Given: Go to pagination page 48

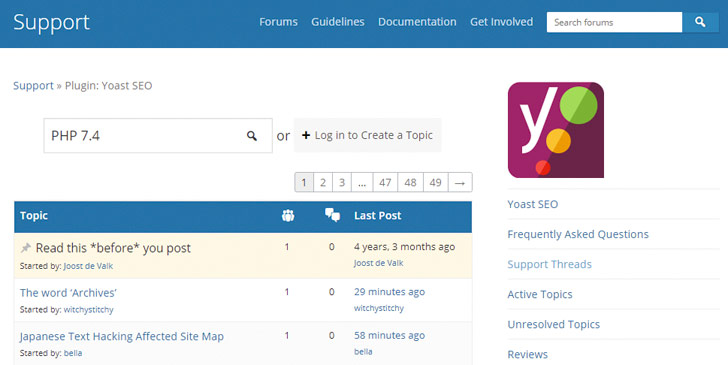Looking at the screenshot, I should 410,182.
